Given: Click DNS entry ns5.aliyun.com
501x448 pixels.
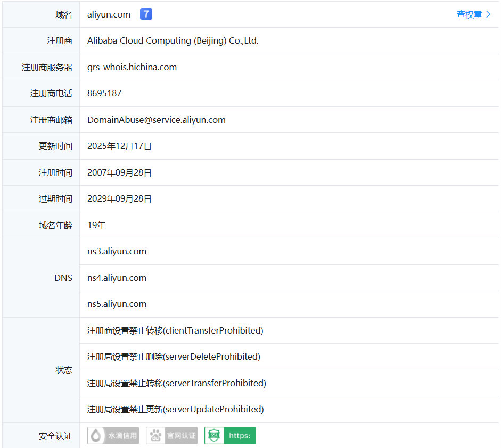Looking at the screenshot, I should (x=117, y=304).
